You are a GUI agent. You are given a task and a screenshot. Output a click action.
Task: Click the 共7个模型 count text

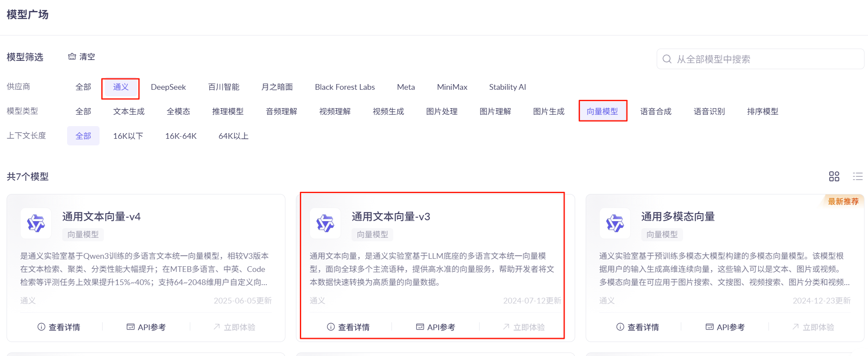28,176
